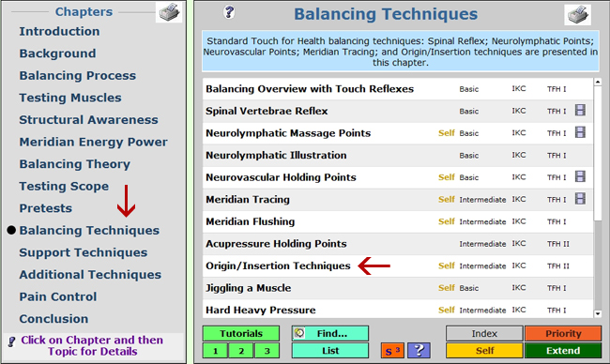Open video icon for Meridian Tracing
The width and height of the screenshot is (610, 364).
coord(580,199)
